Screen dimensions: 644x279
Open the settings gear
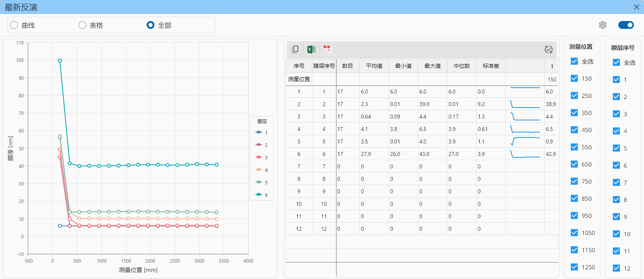pos(603,25)
